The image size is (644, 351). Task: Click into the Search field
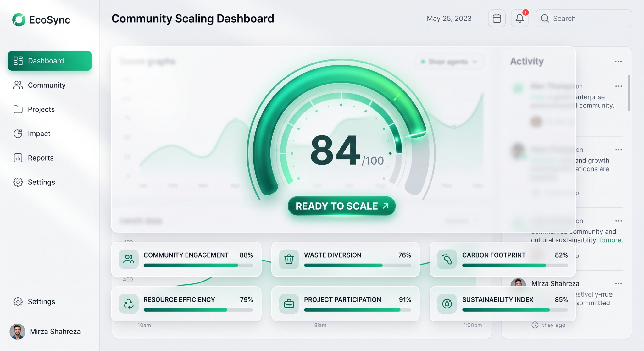click(x=584, y=18)
